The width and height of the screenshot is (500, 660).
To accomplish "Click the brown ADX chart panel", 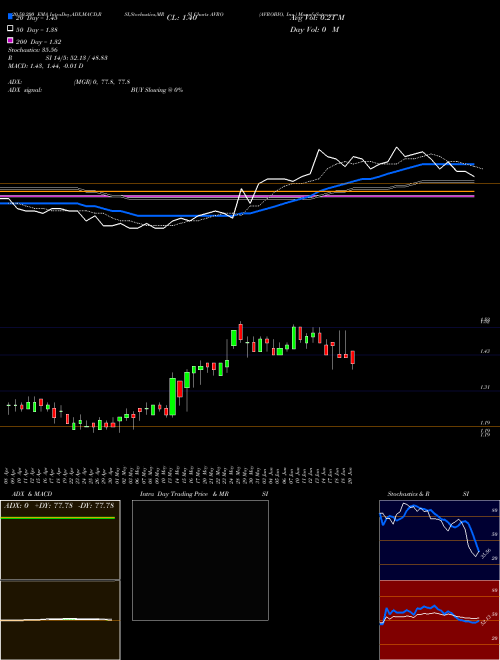I will click(x=60, y=540).
